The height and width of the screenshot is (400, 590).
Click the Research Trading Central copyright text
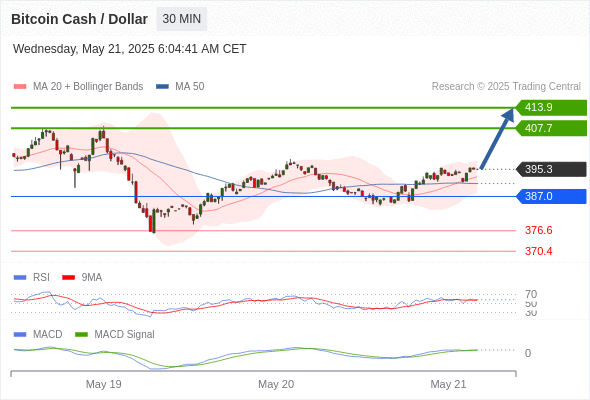506,87
